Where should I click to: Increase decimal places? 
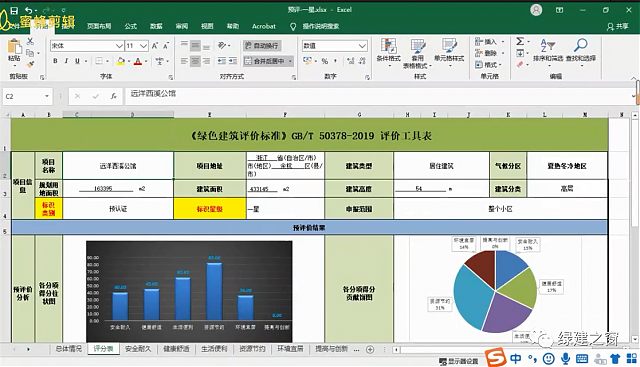tap(350, 61)
